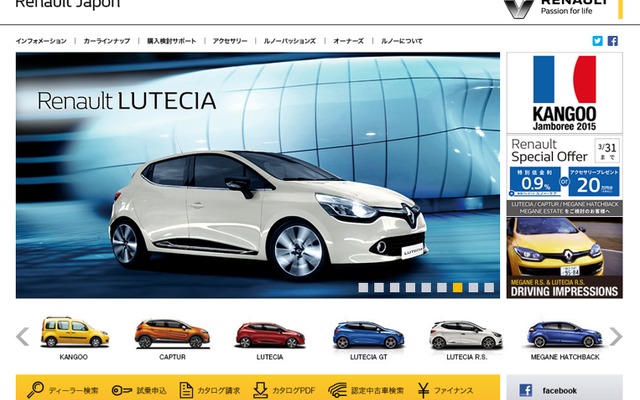The image size is (640, 400).
Task: Click the Renault LUTECIA hero banner
Action: 258,175
